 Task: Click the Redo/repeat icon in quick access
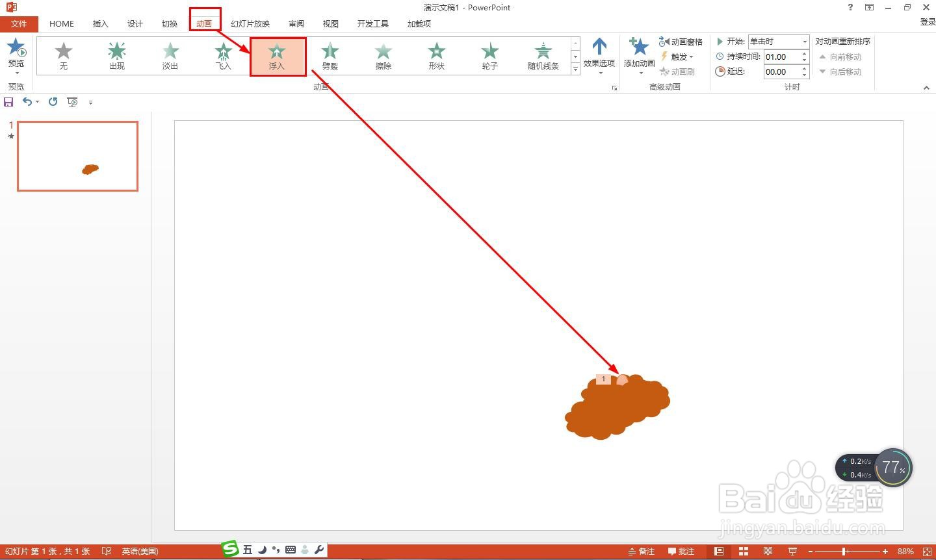pyautogui.click(x=53, y=101)
